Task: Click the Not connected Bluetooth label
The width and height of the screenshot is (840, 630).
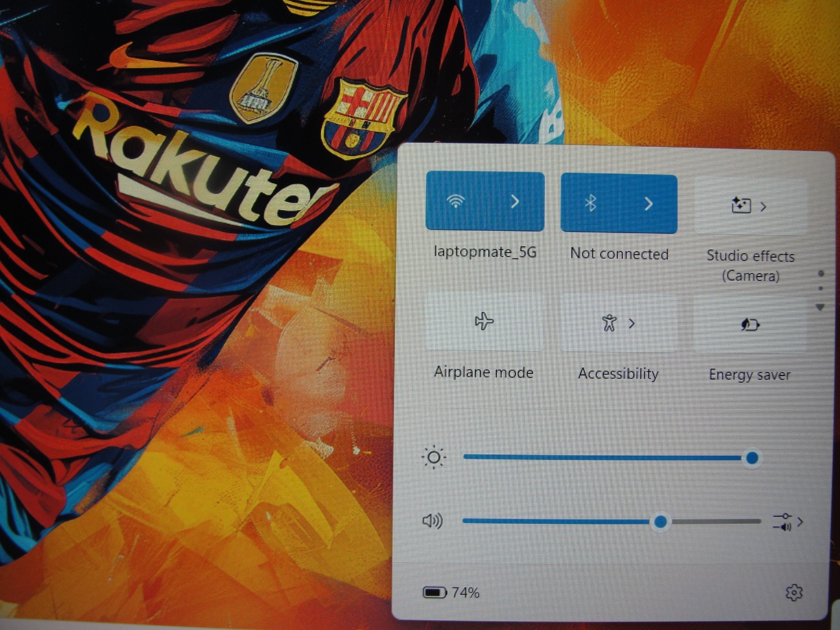Action: [619, 254]
